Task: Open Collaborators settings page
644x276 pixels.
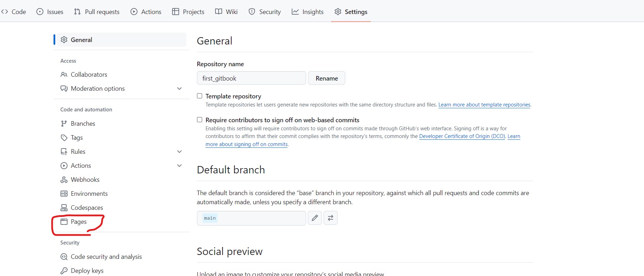Action: [89, 75]
